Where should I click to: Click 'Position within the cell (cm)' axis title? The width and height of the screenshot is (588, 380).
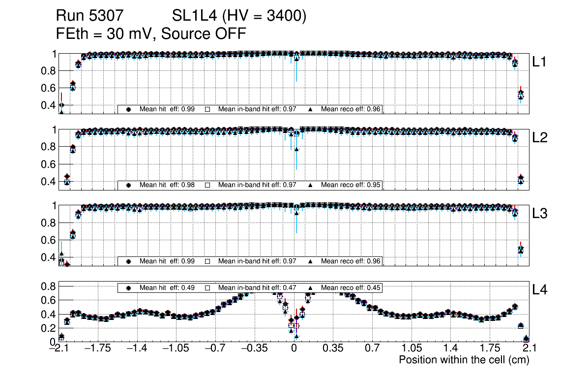click(464, 360)
